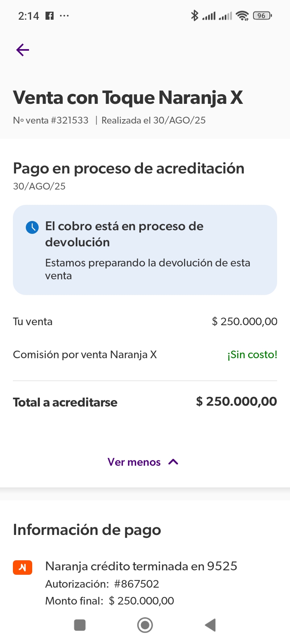290x644 pixels.
Task: Tap the refund in-process info banner
Action: (145, 250)
